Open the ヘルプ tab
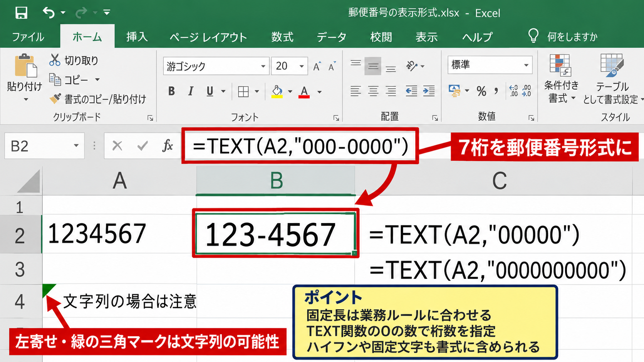 pos(478,37)
